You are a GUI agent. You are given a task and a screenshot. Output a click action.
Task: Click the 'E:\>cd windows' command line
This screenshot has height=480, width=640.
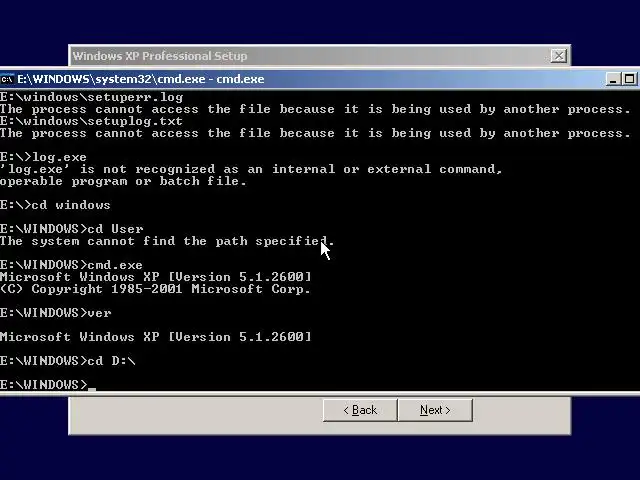pos(55,205)
